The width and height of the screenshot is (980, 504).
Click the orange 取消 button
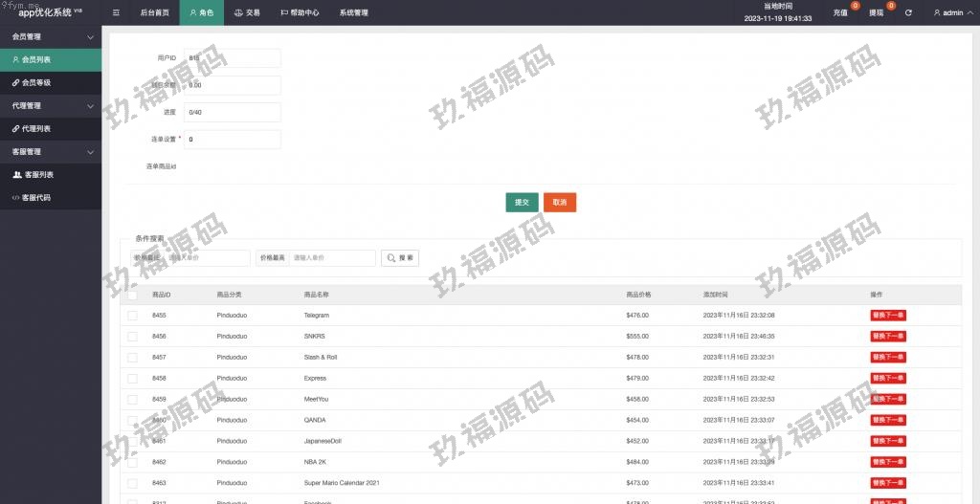(560, 203)
